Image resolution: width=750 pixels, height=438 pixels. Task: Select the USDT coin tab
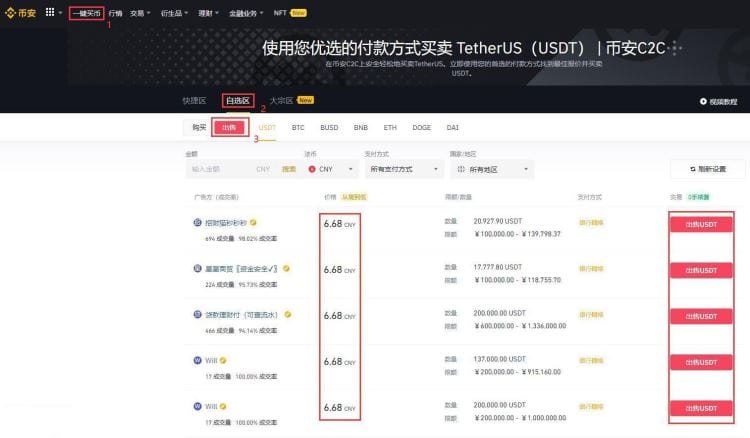point(267,128)
